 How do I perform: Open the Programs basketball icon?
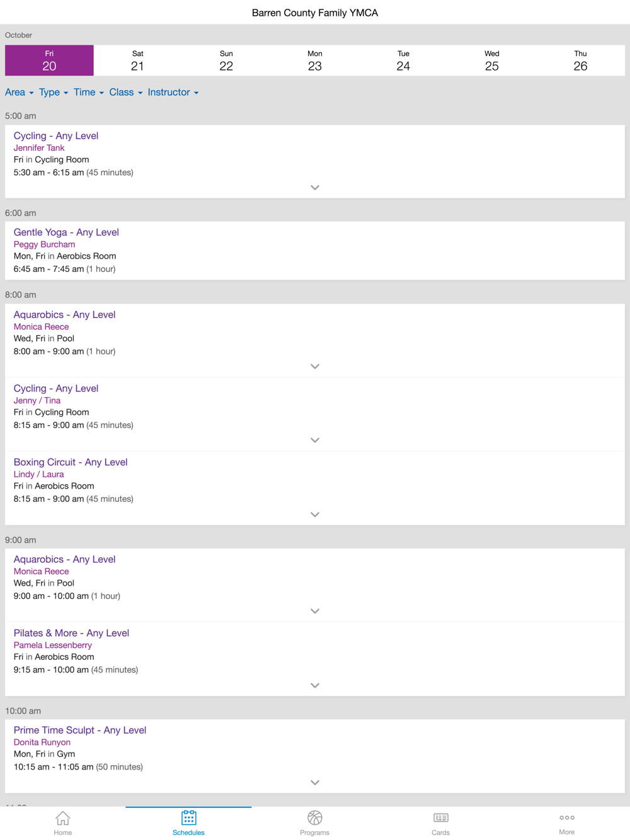pos(314,817)
